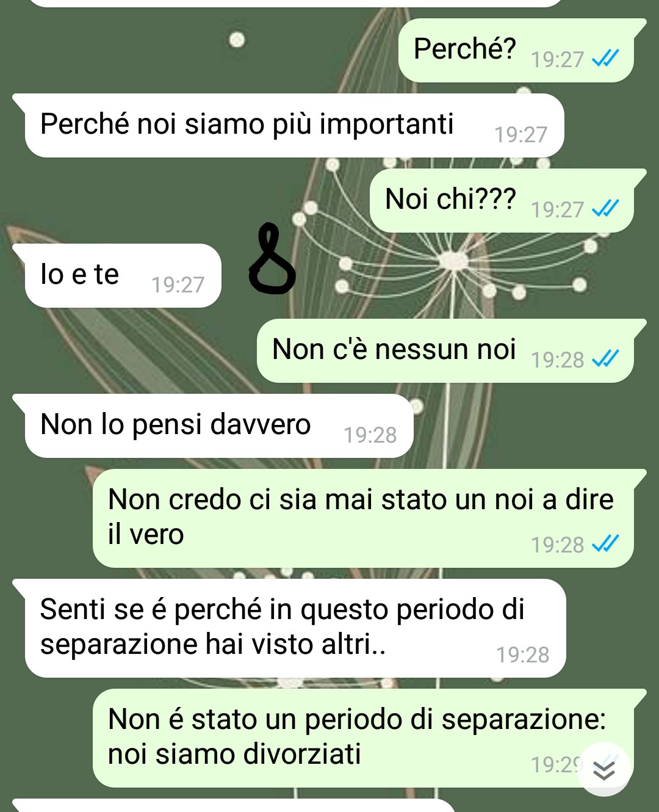Tap the black handwritten figure-eight doodle

pos(272,258)
